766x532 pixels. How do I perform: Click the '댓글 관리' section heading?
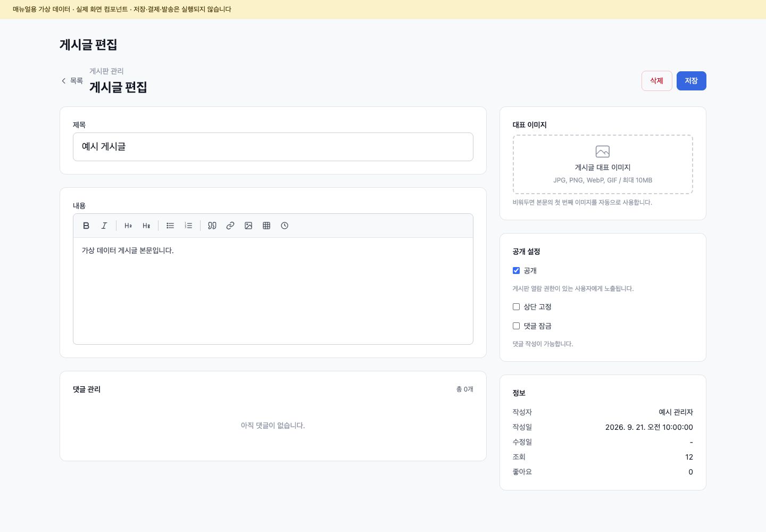pos(87,389)
